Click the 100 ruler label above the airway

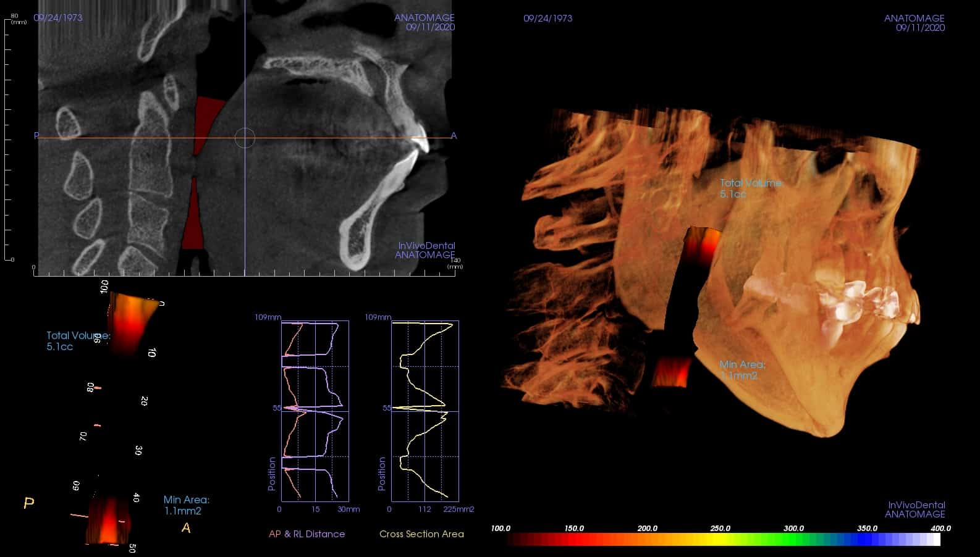pyautogui.click(x=104, y=287)
